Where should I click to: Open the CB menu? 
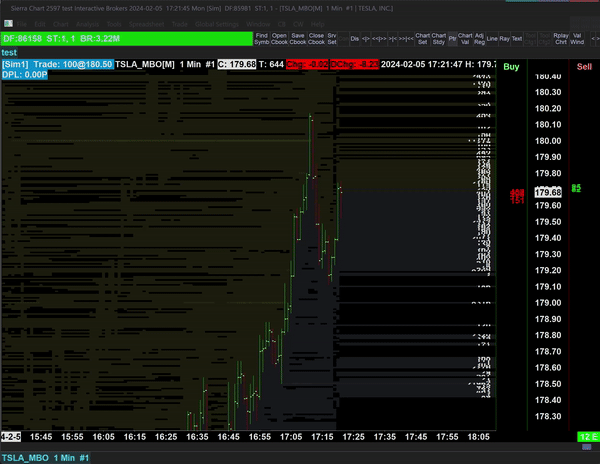coord(282,24)
